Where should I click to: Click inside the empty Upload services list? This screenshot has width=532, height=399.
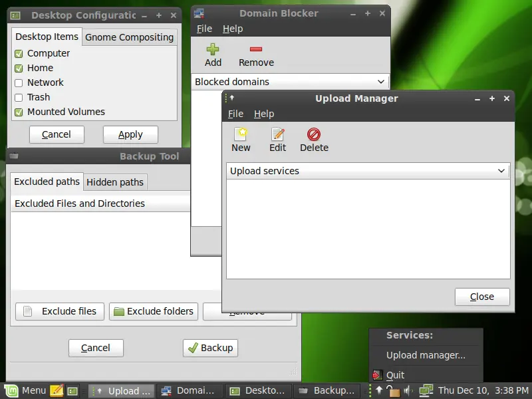point(368,229)
